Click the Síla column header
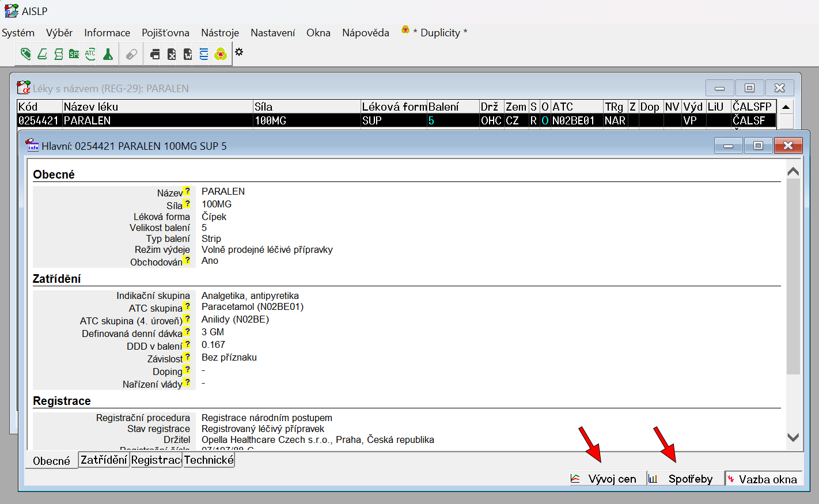This screenshot has width=819, height=504. point(307,107)
